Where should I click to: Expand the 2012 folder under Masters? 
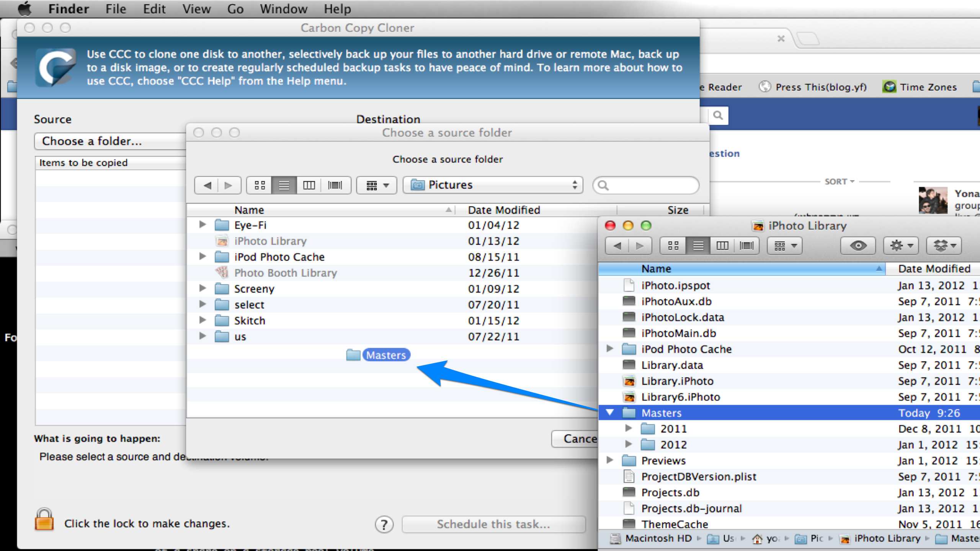pyautogui.click(x=628, y=444)
